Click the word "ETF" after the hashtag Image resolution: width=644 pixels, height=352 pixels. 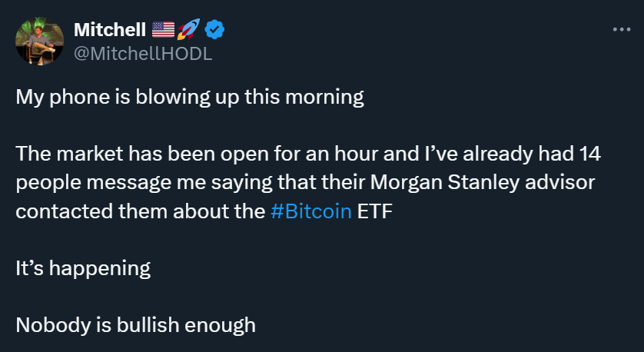tap(375, 212)
